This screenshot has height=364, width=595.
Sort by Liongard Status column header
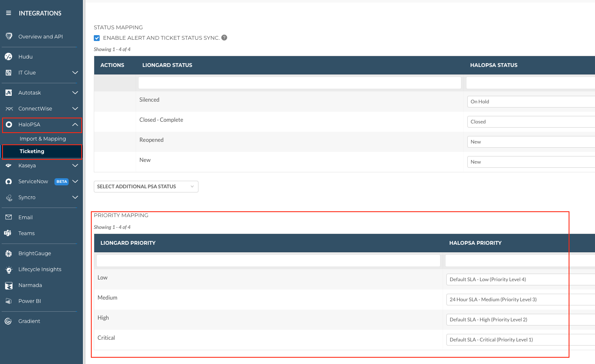coord(167,65)
